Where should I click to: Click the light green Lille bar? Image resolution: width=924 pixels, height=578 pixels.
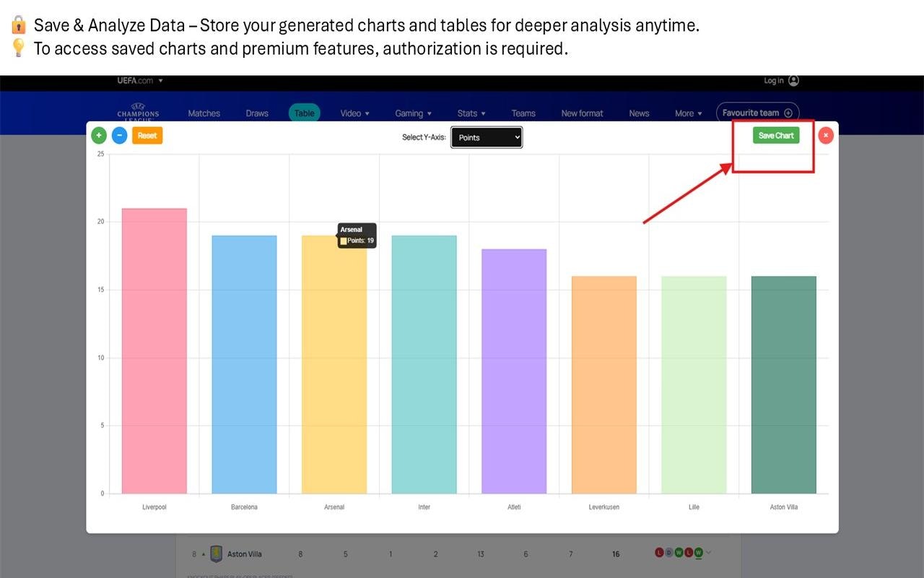pos(694,385)
